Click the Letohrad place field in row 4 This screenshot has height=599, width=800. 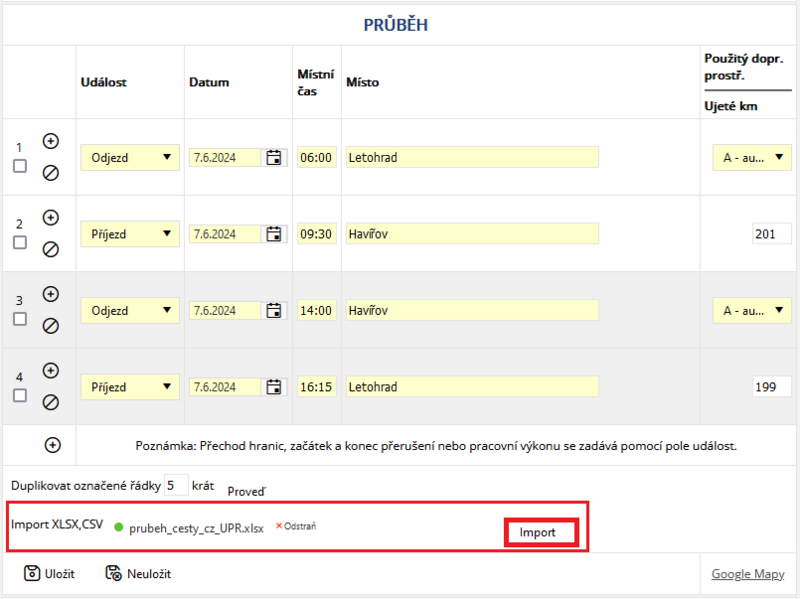[472, 387]
